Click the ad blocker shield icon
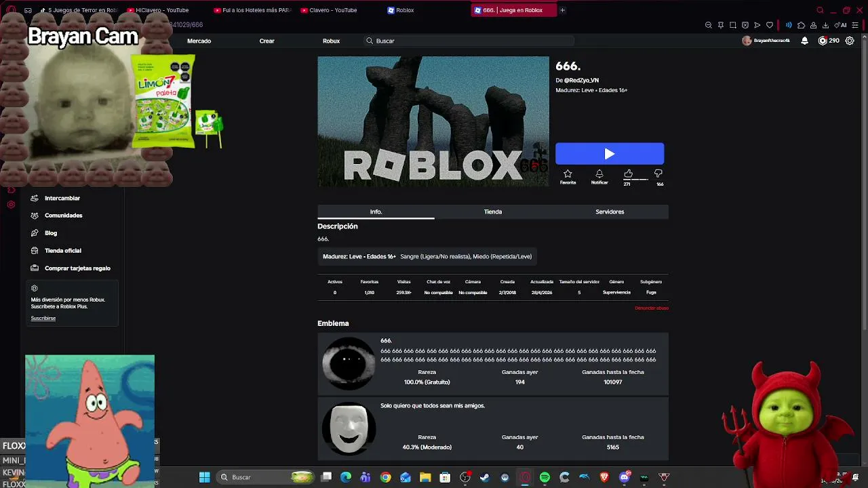Screen dimensions: 868x488 coord(745,25)
